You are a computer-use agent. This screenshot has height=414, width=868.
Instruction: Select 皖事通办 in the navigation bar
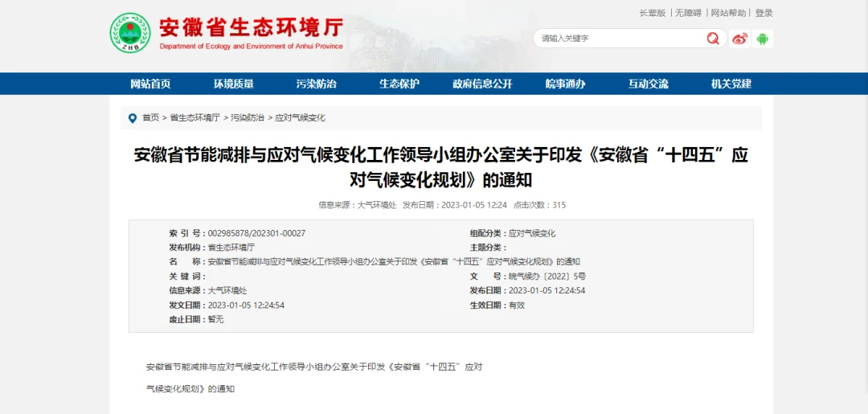pos(565,84)
